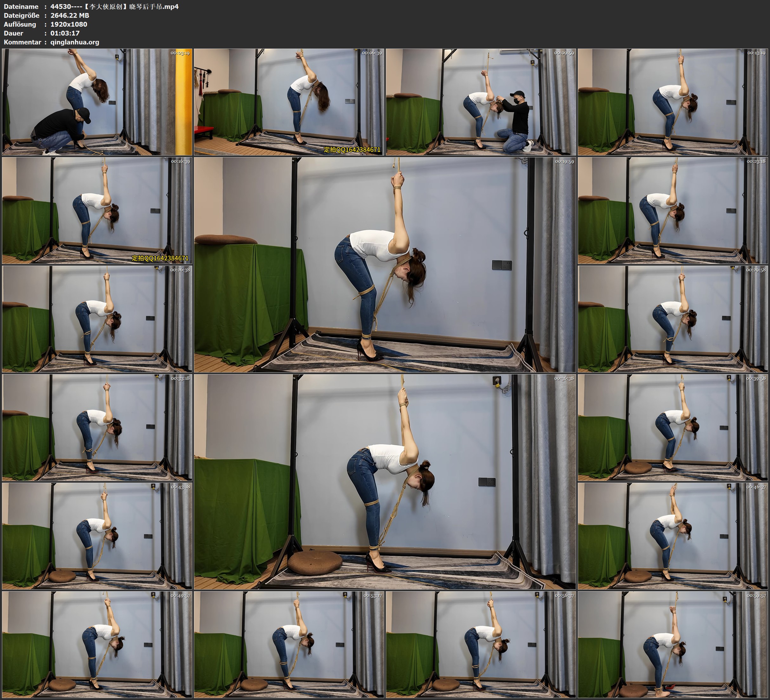Open the thumbnail at 00:53:17

pyautogui.click(x=289, y=644)
